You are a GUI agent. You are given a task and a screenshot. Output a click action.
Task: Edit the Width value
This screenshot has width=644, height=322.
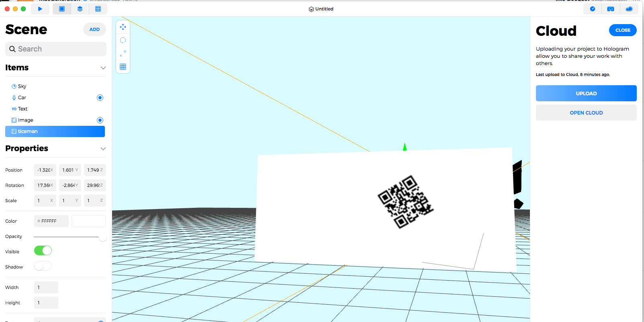point(46,287)
